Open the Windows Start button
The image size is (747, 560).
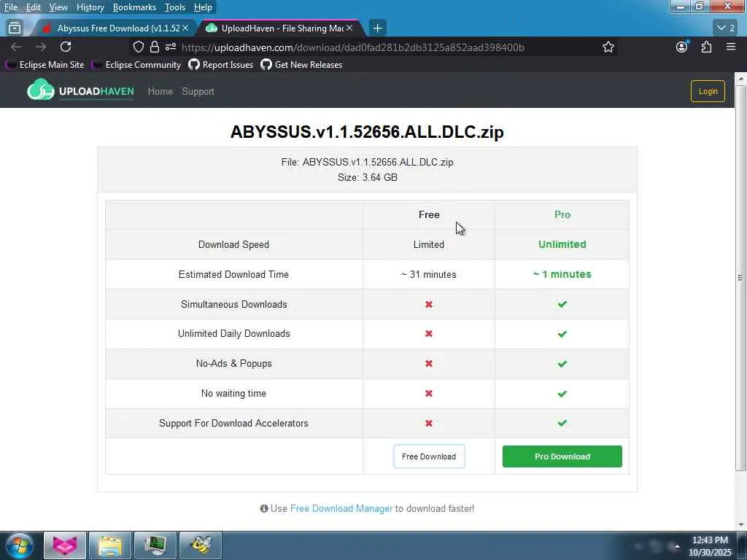click(20, 545)
